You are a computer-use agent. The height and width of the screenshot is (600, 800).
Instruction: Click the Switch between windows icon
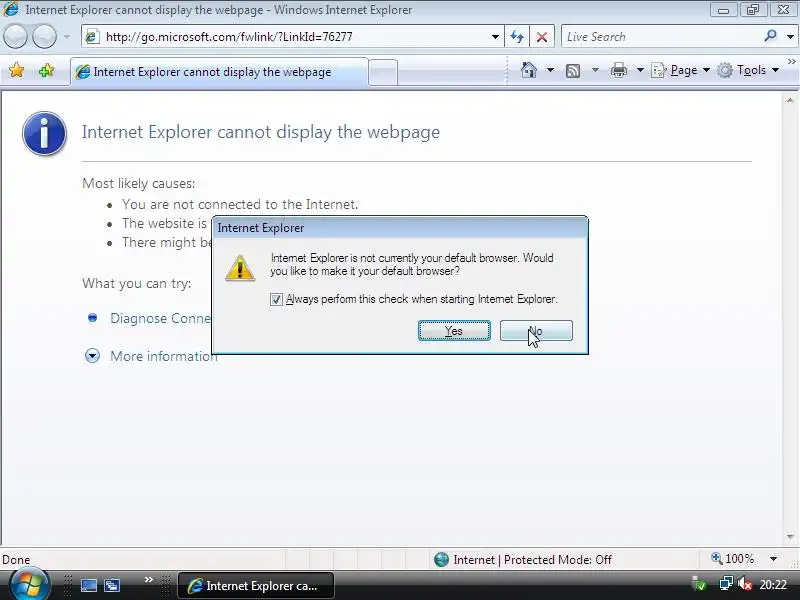click(x=112, y=585)
